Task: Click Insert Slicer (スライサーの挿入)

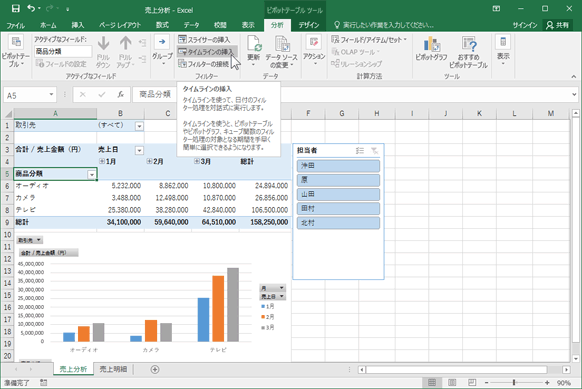Action: [x=204, y=39]
